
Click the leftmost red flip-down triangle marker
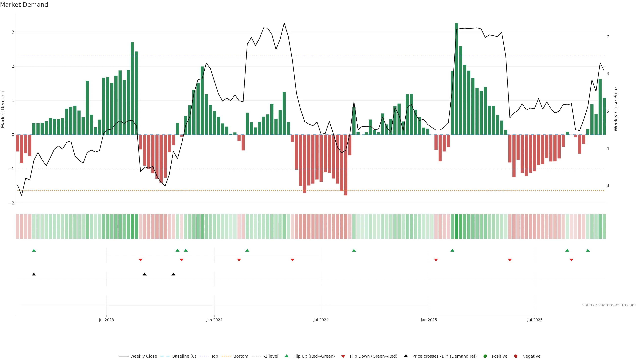click(141, 260)
